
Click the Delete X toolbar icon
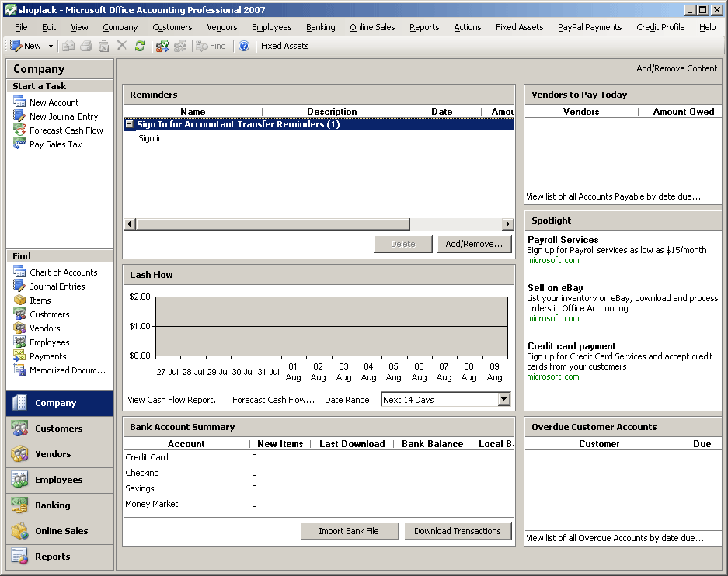point(122,46)
